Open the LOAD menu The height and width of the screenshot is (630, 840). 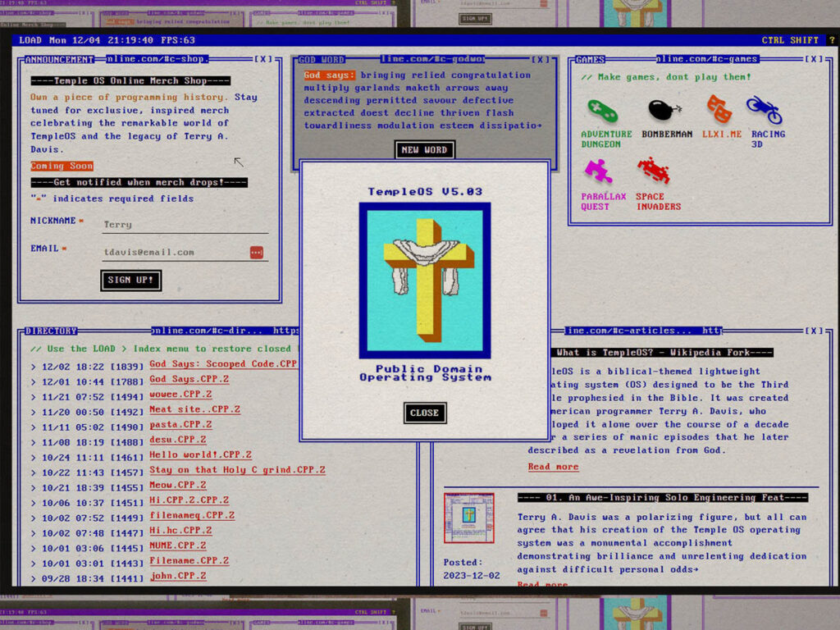(x=30, y=40)
